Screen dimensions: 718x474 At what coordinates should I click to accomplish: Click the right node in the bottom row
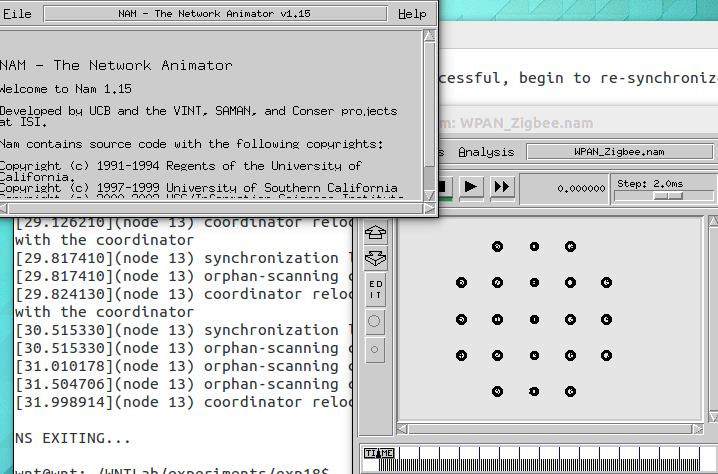pos(570,392)
